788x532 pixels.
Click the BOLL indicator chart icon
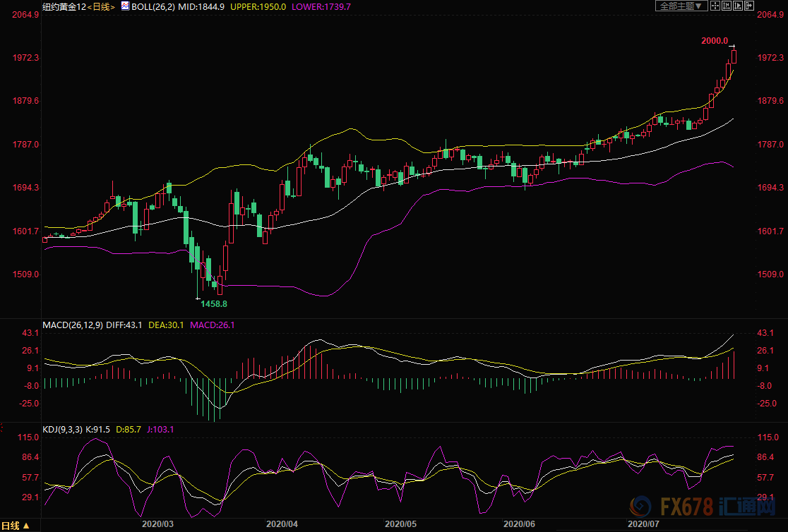[125, 6]
